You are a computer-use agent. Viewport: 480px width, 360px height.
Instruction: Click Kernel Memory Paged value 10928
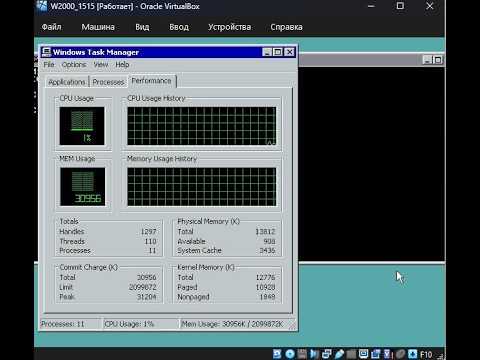[x=265, y=287]
